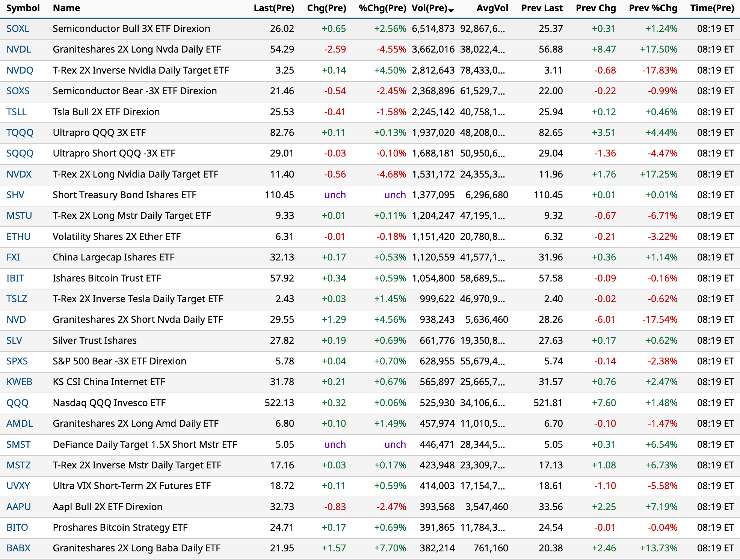Image resolution: width=740 pixels, height=560 pixels.
Task: Open the MSTU symbol link
Action: (19, 216)
